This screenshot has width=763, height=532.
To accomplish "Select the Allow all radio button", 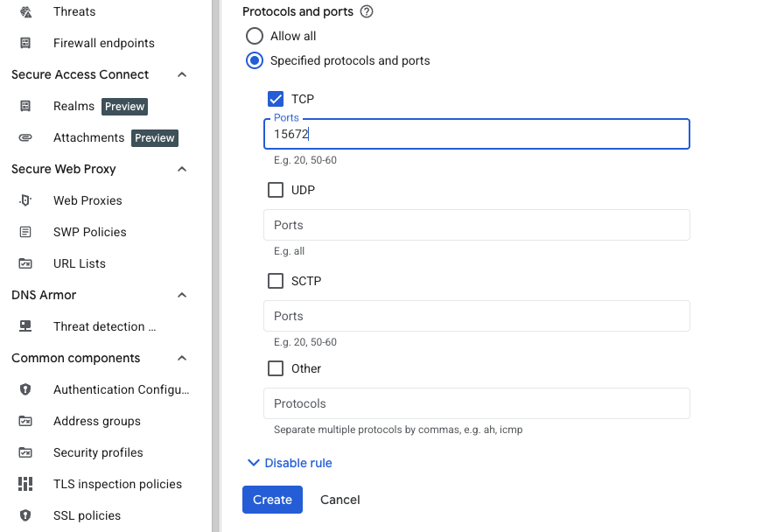I will [x=254, y=36].
